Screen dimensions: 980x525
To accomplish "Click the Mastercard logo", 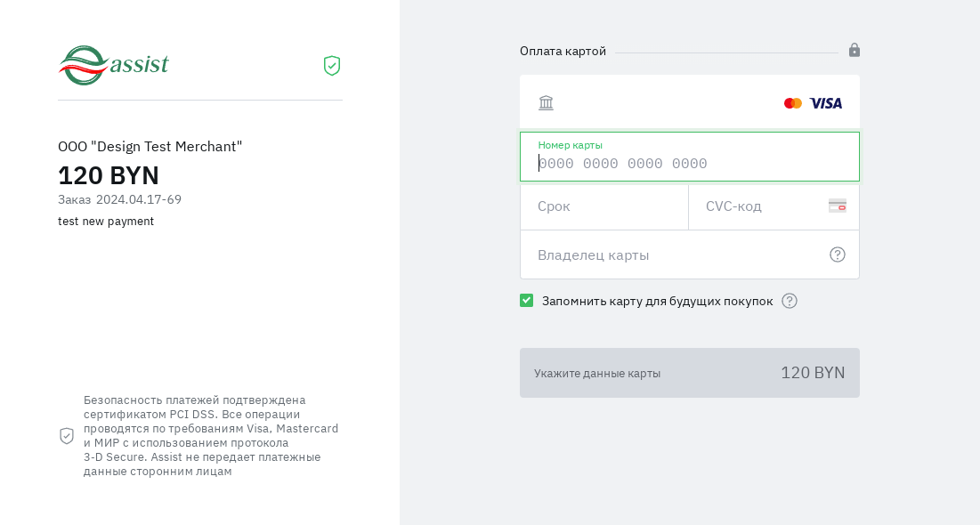I will point(792,103).
